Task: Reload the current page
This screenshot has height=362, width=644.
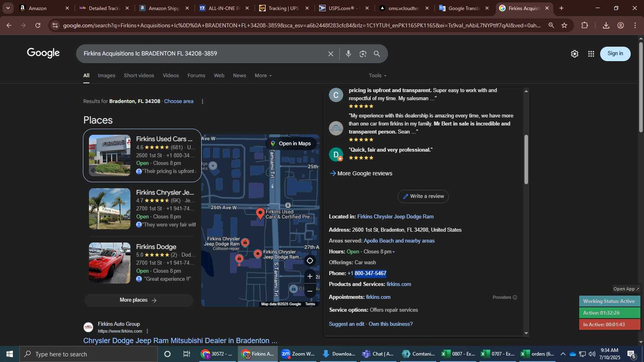Action: pos(38,25)
